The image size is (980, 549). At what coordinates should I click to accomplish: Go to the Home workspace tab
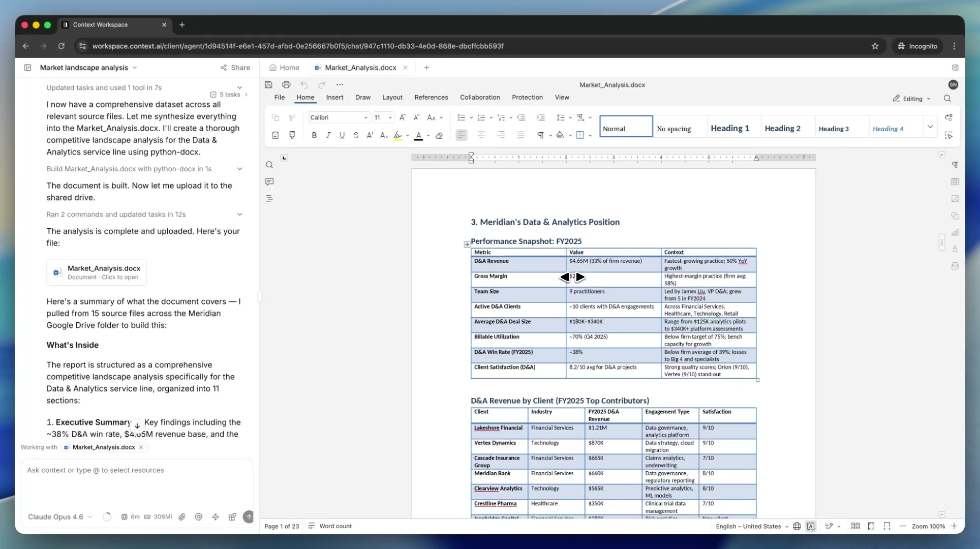coord(284,68)
